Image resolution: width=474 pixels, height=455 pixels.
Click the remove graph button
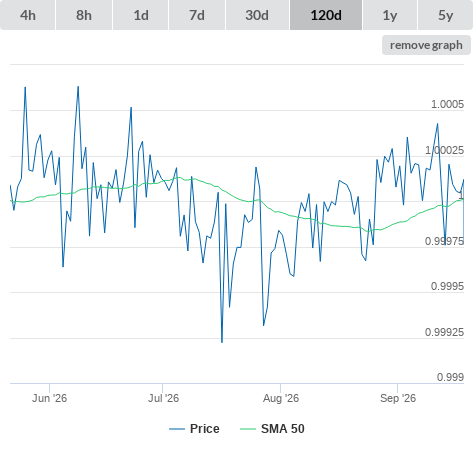426,45
